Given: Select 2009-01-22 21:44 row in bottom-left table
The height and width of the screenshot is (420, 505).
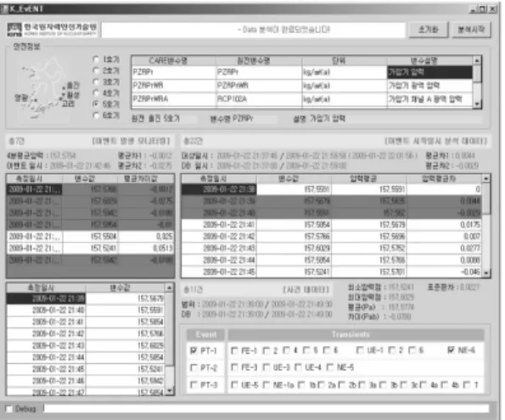Looking at the screenshot, I should (86, 357).
